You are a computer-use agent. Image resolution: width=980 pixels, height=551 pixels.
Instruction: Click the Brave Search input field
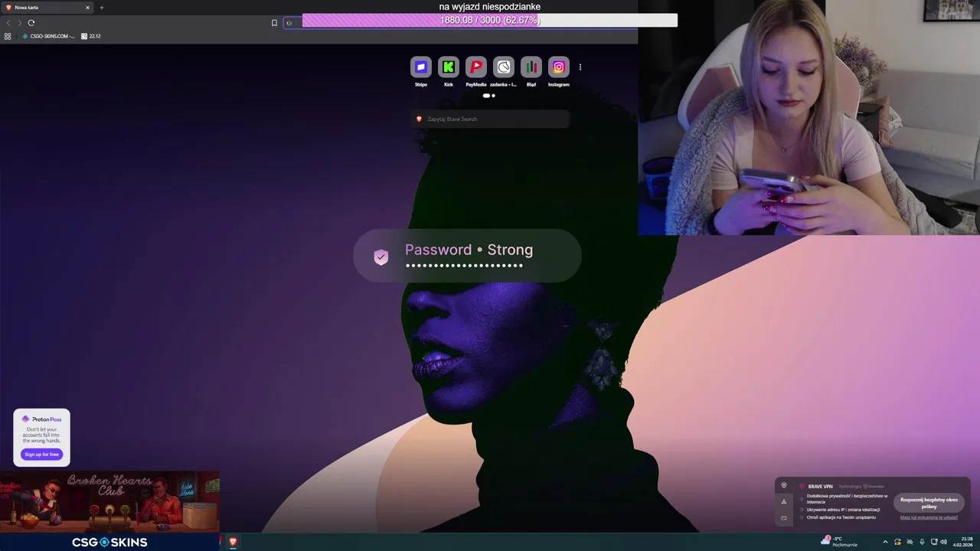490,119
